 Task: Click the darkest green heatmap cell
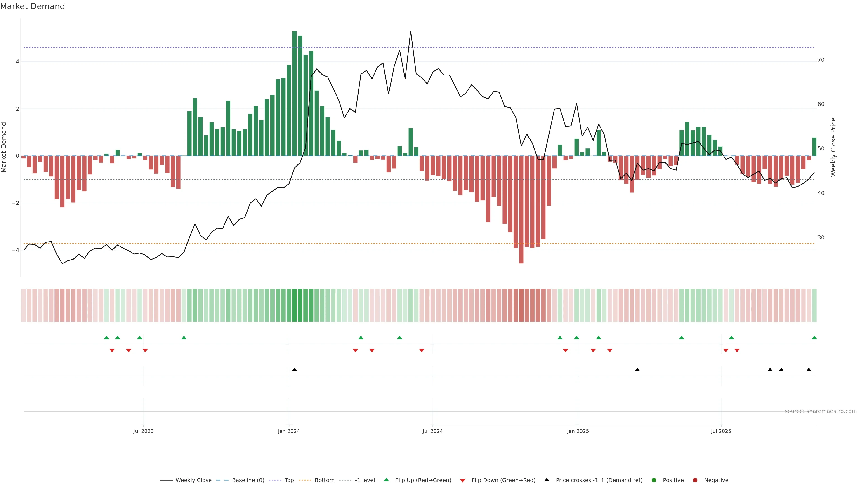pos(295,305)
